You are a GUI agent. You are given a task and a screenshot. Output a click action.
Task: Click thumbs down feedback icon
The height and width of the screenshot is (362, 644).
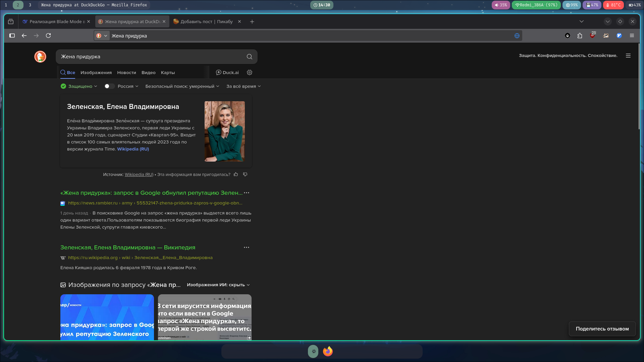(x=245, y=174)
